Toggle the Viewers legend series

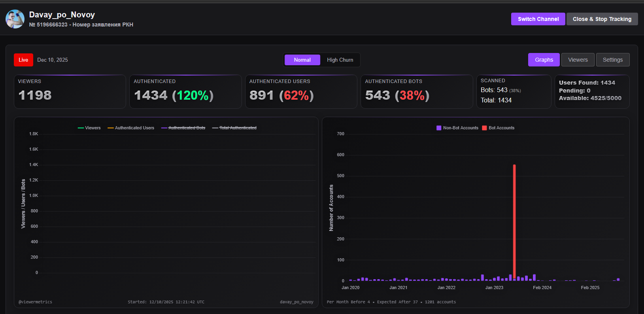click(x=89, y=128)
